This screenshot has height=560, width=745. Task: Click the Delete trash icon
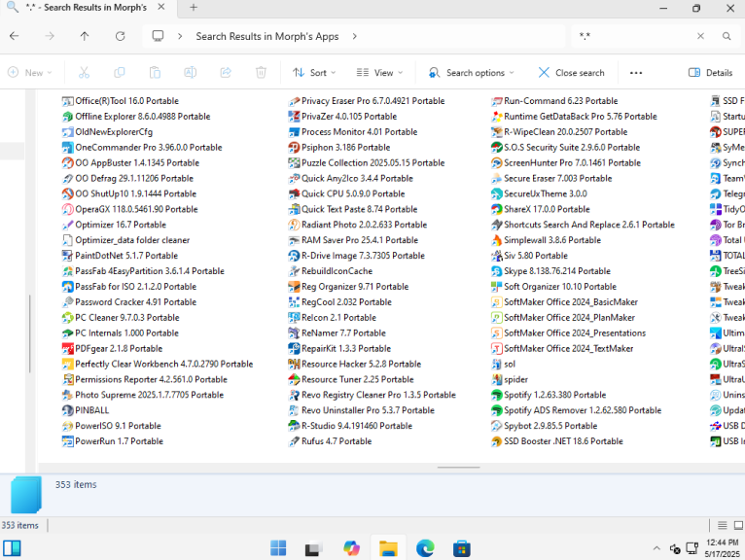click(x=261, y=73)
